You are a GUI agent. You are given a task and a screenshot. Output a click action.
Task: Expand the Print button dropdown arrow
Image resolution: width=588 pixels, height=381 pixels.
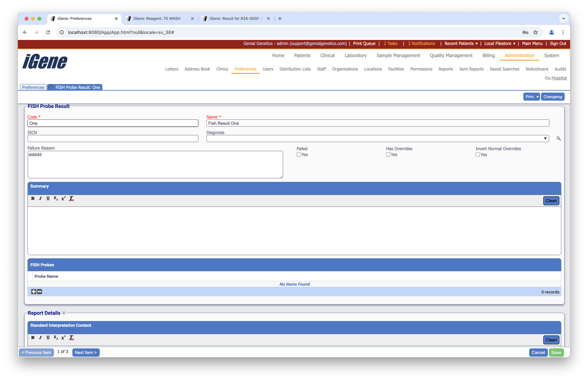[x=537, y=97]
